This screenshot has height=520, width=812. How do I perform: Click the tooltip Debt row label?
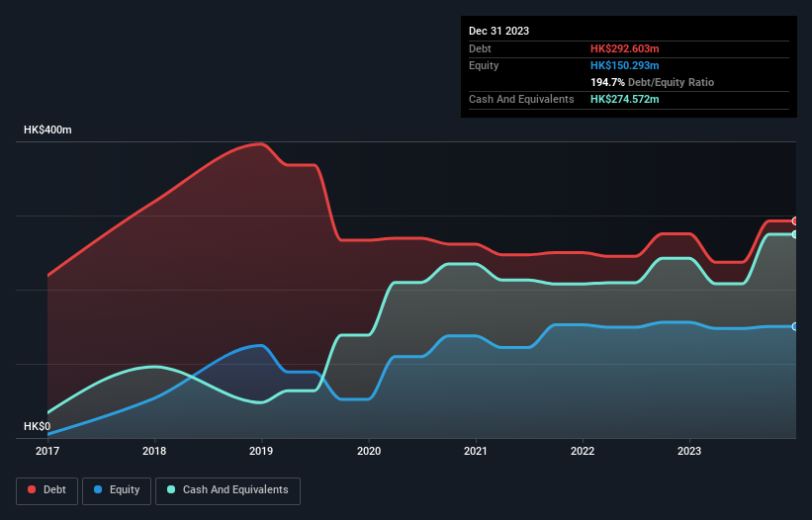click(480, 48)
